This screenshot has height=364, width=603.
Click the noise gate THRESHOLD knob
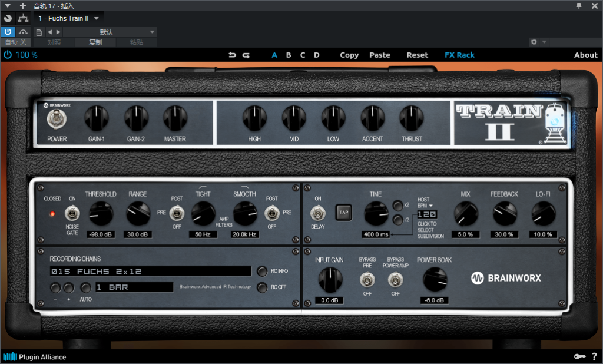pyautogui.click(x=101, y=213)
